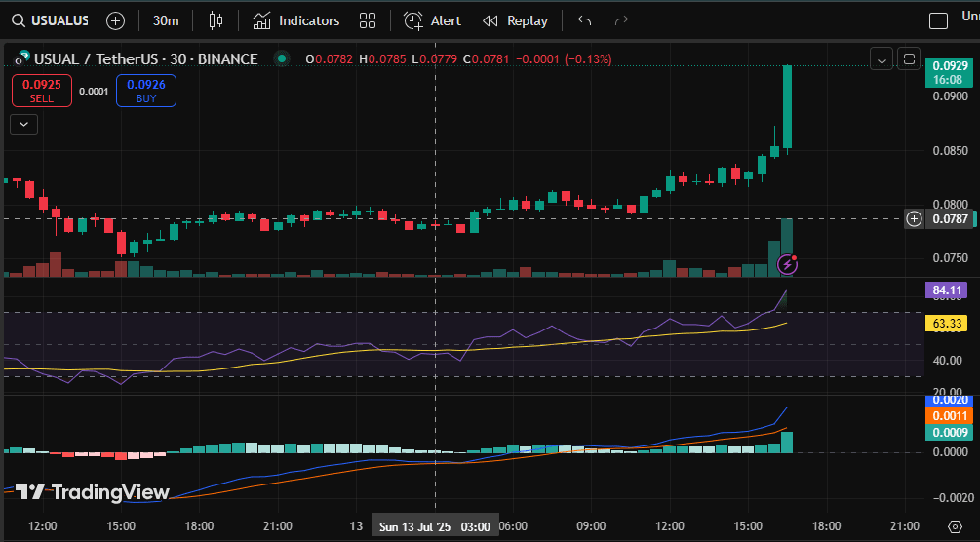Open the Indicators menu
The image size is (980, 542).
coord(296,20)
